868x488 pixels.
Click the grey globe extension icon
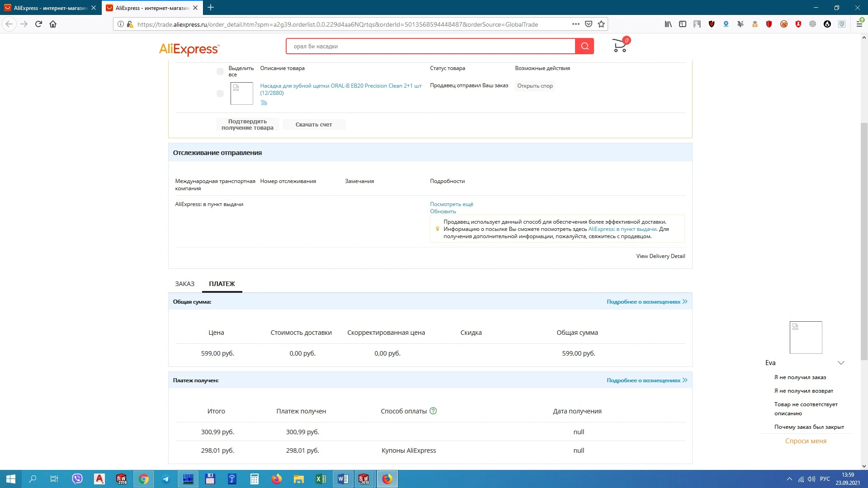[813, 24]
